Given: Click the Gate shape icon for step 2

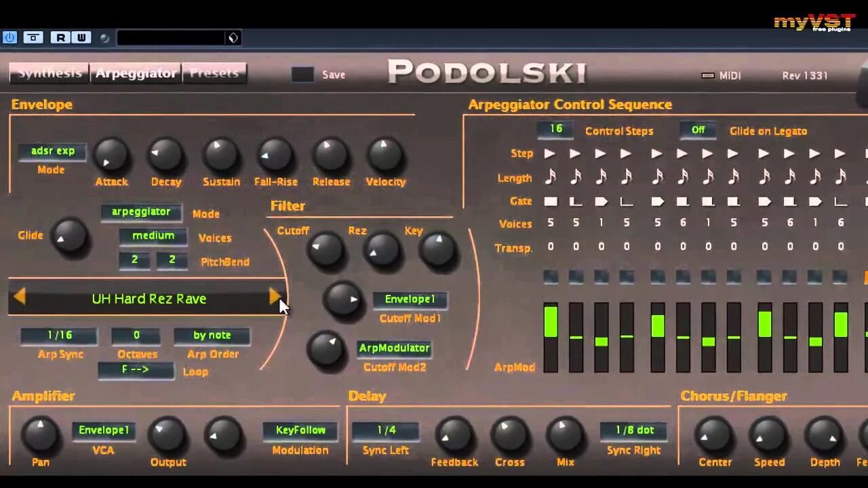Looking at the screenshot, I should pos(576,201).
